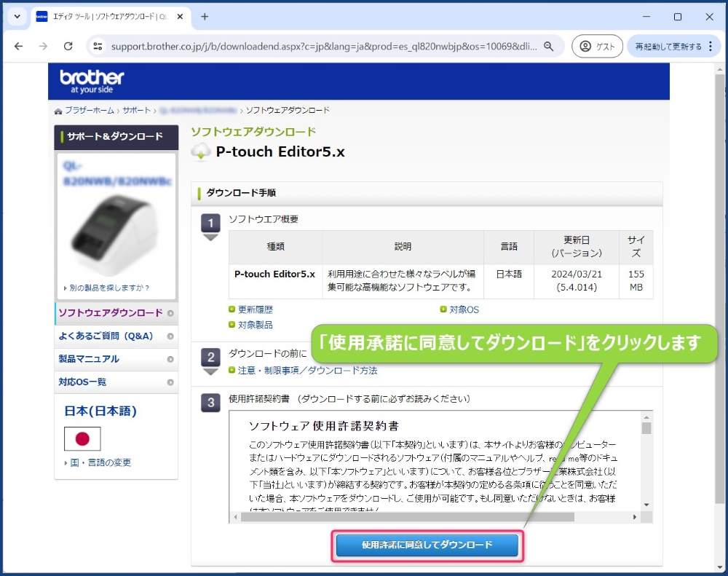Click the printer product image
The height and width of the screenshot is (576, 728).
[x=116, y=234]
